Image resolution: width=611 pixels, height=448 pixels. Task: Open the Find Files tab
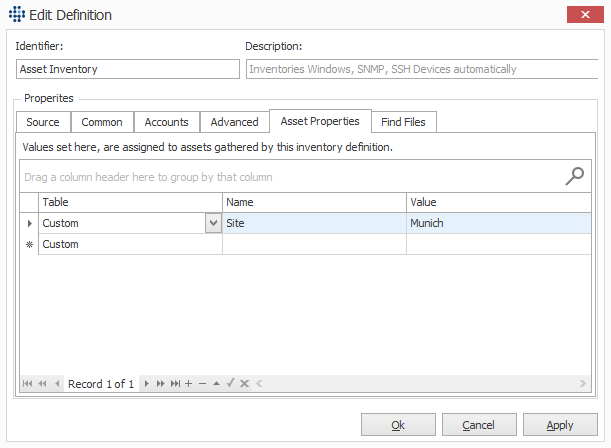point(403,122)
